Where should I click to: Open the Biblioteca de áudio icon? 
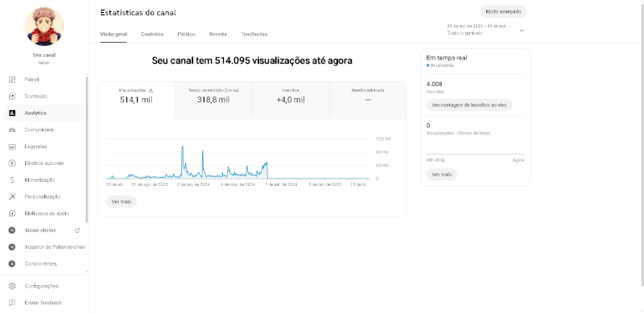(12, 213)
